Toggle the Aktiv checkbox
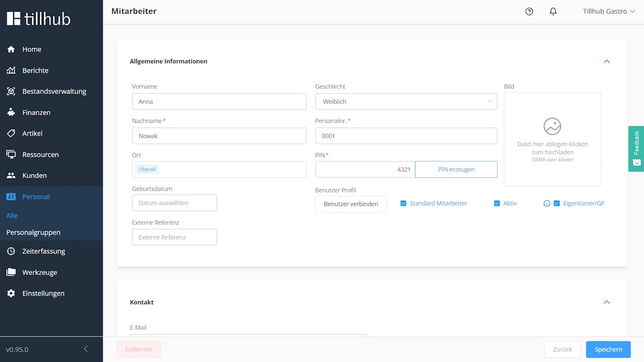This screenshot has height=362, width=644. (x=497, y=204)
